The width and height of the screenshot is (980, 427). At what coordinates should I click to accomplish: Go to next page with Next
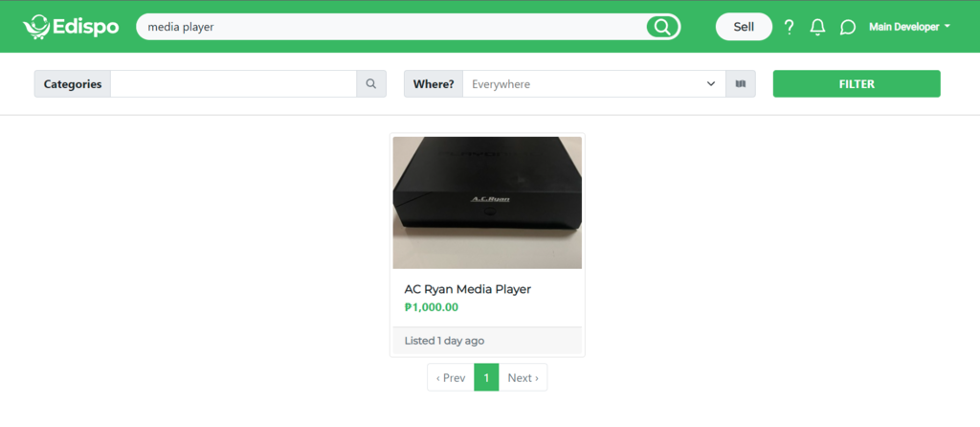click(523, 377)
